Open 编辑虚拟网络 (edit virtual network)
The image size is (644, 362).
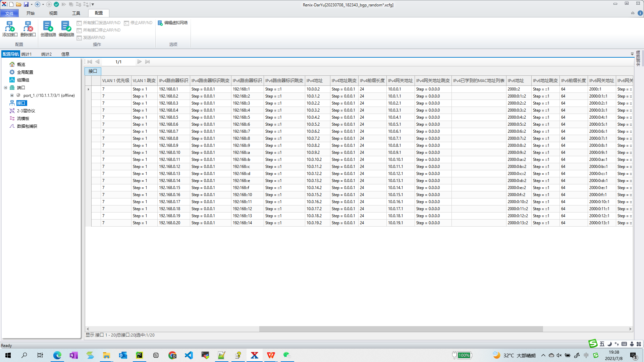pyautogui.click(x=173, y=23)
